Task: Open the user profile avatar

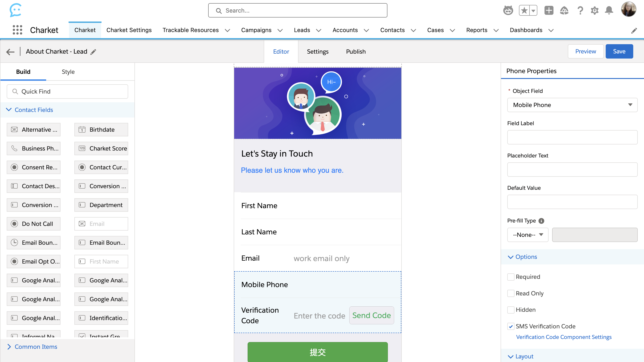Action: click(629, 9)
